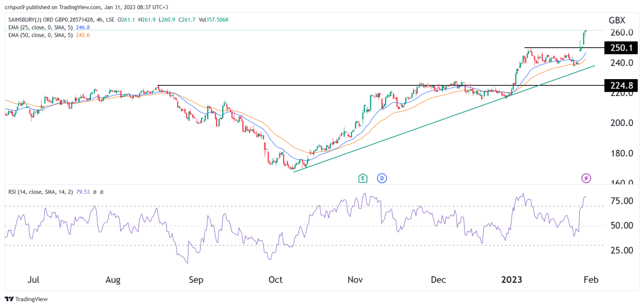Click the "Feb" label on the time axis
The width and height of the screenshot is (644, 307).
591,279
